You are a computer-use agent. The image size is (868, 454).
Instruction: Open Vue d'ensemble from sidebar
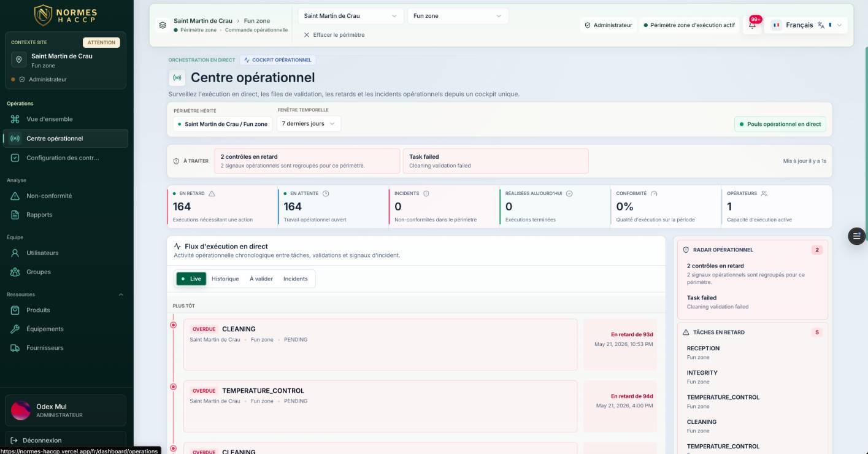click(x=66, y=119)
